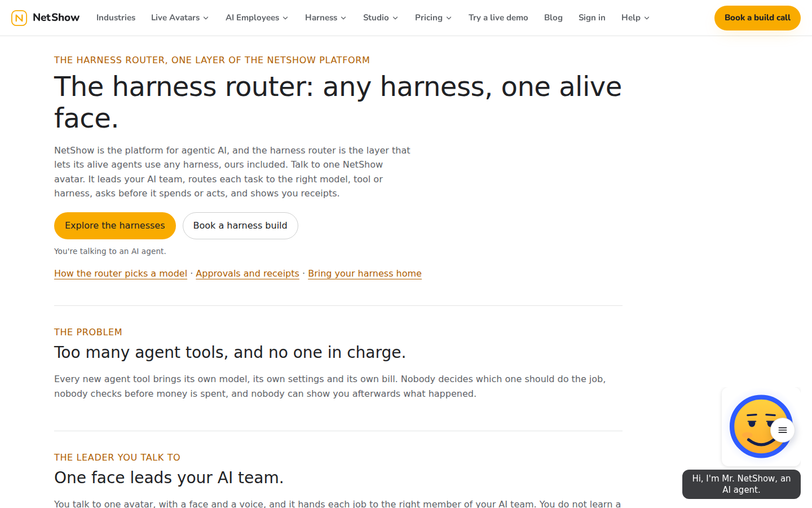Open the Sign in page
Screen dimensions: 812x508
(x=592, y=17)
